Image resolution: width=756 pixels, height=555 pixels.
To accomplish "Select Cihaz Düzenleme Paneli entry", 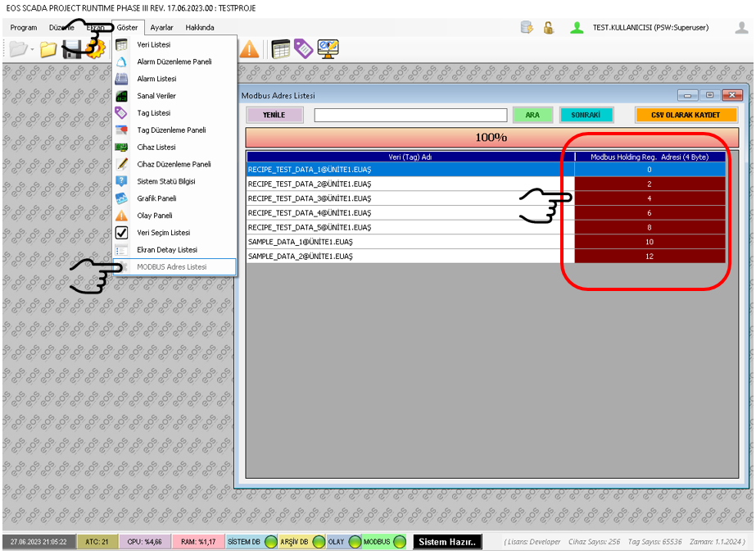I will (174, 164).
